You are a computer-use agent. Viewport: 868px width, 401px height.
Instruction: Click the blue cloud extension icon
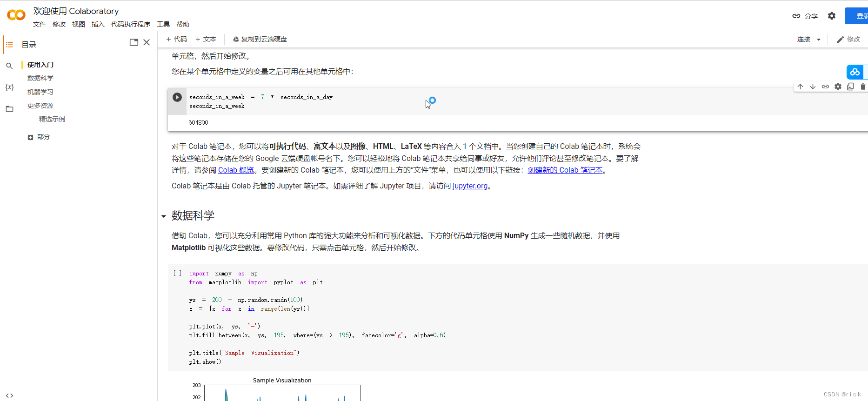(x=855, y=72)
